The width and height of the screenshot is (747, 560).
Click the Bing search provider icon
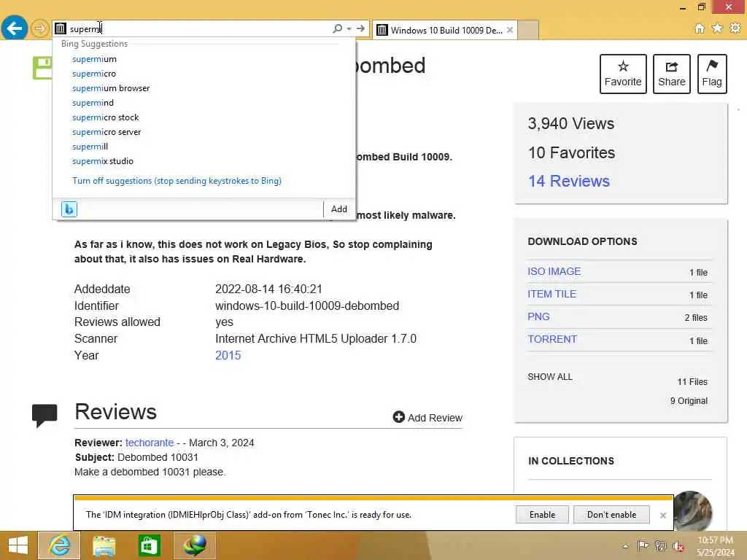tap(69, 209)
